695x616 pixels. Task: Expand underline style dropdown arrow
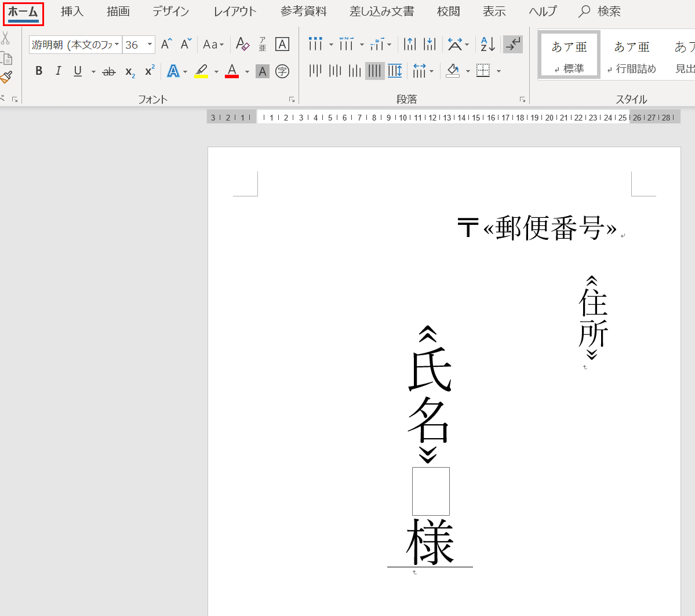[x=93, y=71]
